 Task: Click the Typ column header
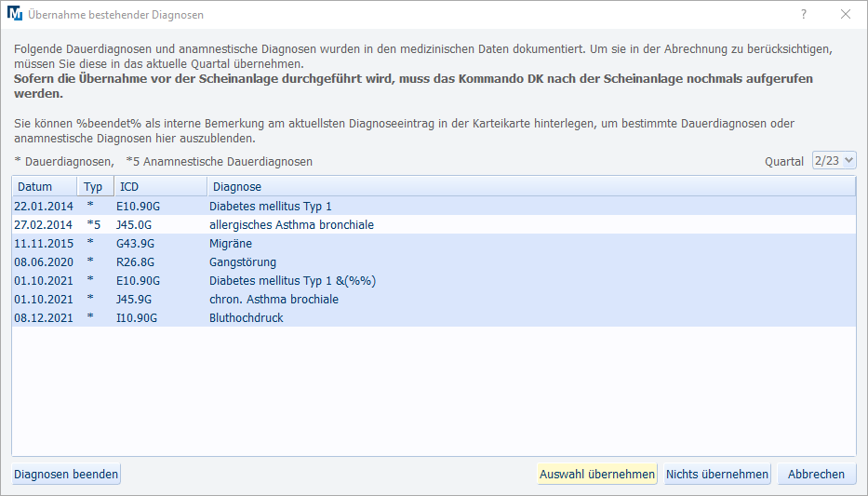click(93, 187)
